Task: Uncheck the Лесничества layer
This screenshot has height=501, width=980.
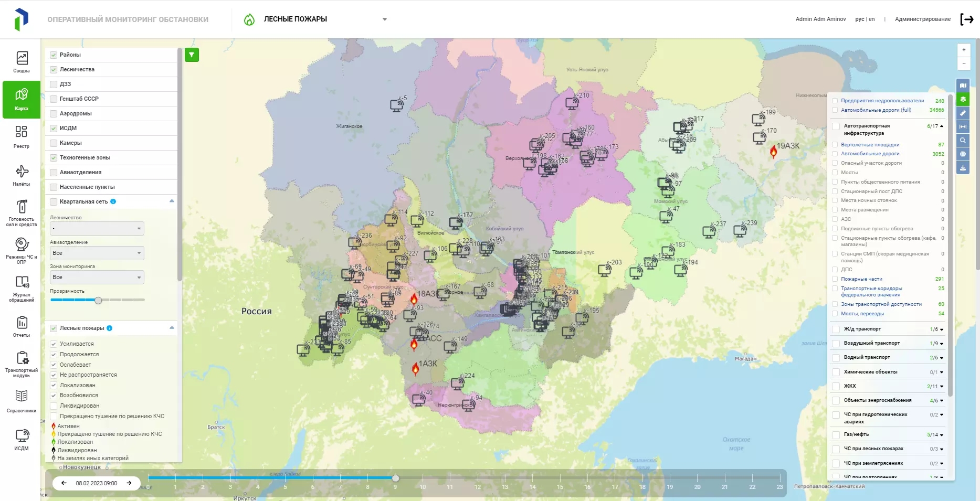Action: (x=54, y=70)
